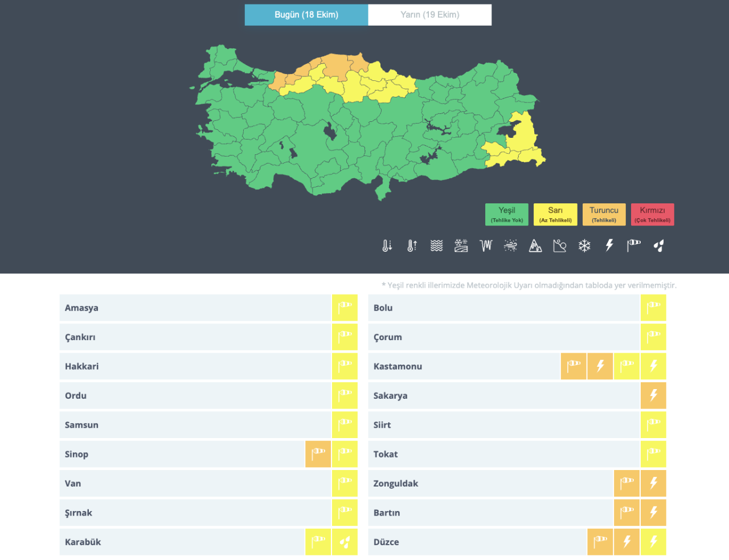Click Sakarya's orange lightning icon
This screenshot has width=729, height=560.
653,395
